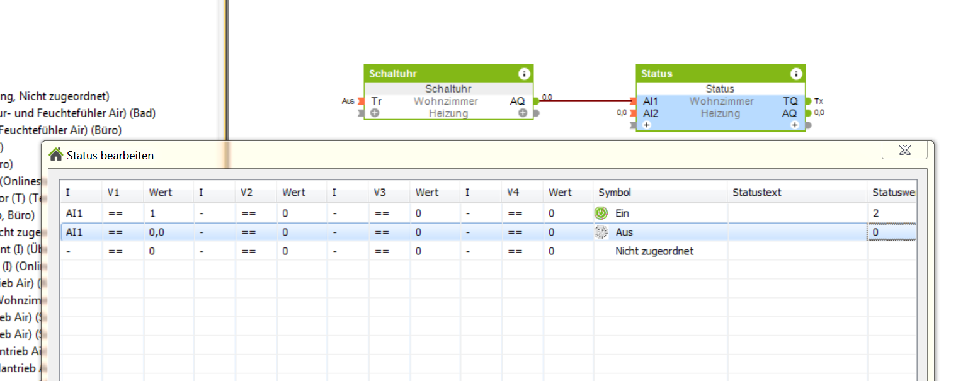Add an output via Schaltuhr right plus icon

point(523,113)
